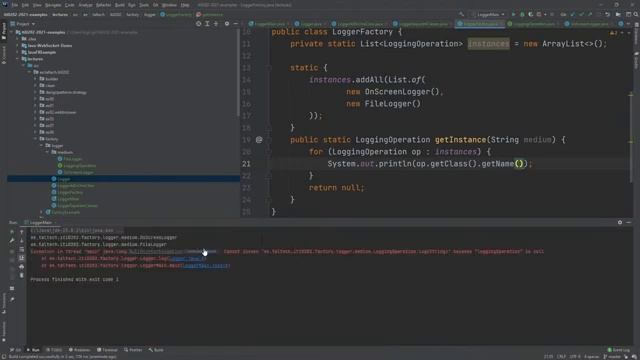Select the highlighted Logger class in tree
This screenshot has width=640, height=360.
click(123, 179)
